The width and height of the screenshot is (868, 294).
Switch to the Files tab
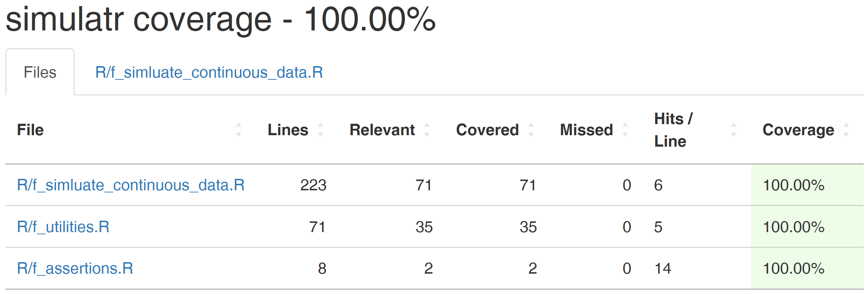(40, 72)
